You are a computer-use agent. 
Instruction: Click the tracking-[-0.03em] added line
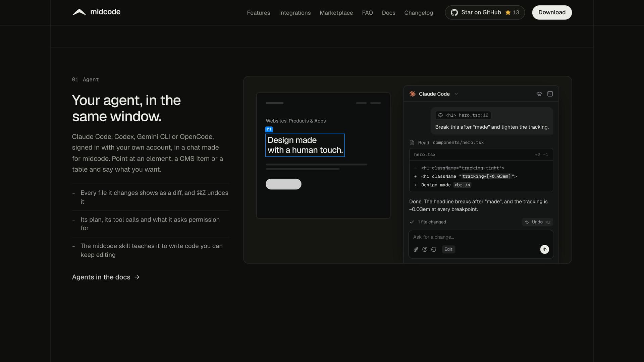pyautogui.click(x=481, y=176)
